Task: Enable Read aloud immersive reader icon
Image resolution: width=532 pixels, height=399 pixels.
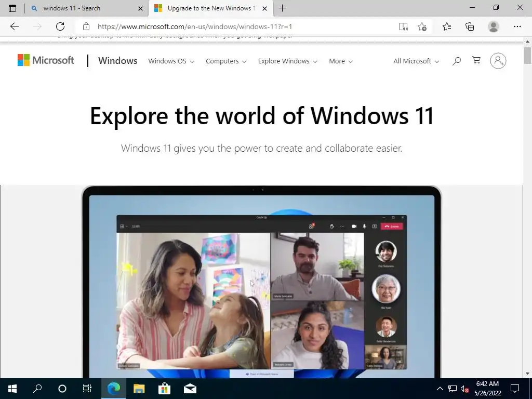Action: (x=403, y=26)
